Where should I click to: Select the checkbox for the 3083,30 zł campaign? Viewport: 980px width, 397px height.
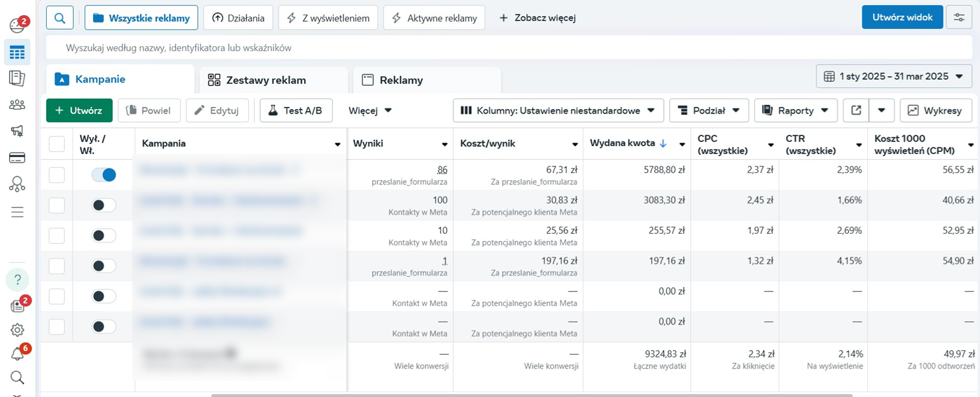[57, 205]
